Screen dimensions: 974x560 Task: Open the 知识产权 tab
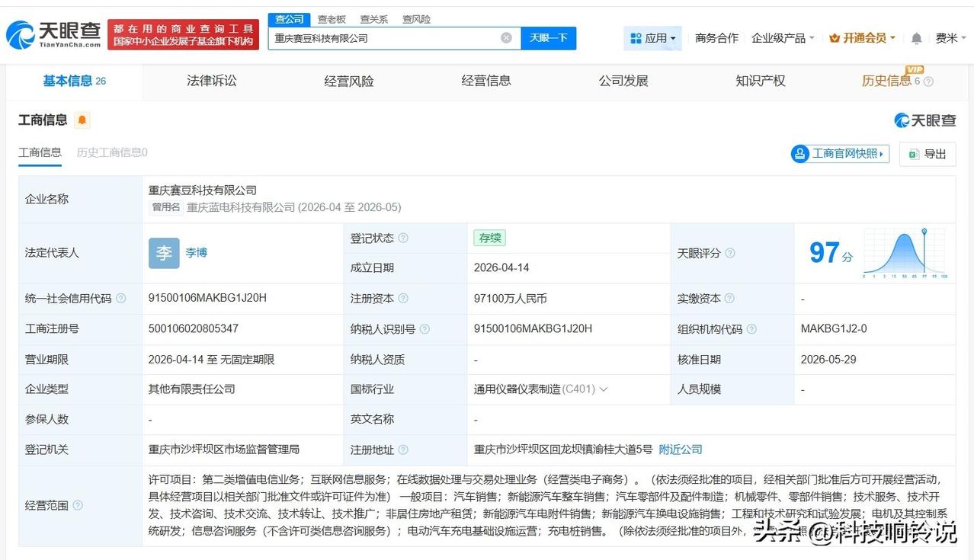pos(761,81)
